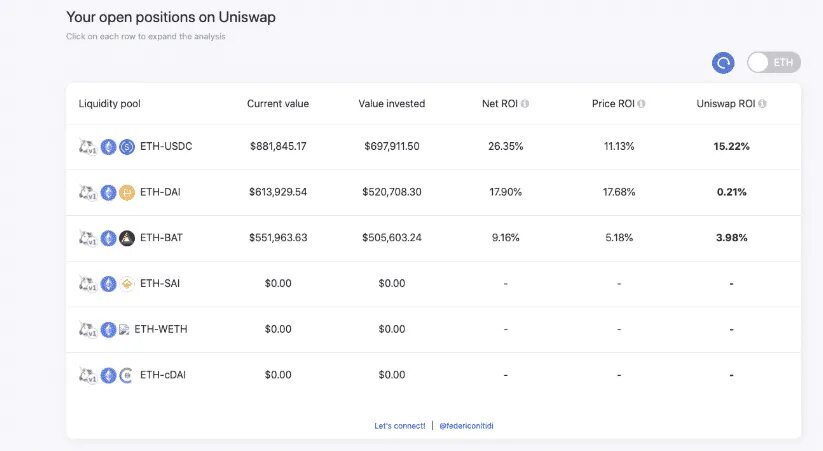Click the Net ROI column header
Viewport: 823px width, 451px height.
[x=500, y=103]
